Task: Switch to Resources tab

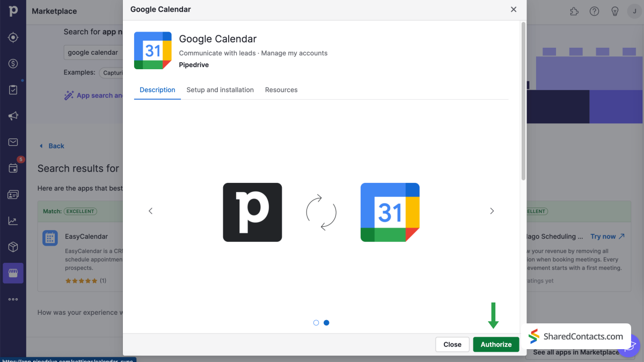Action: 281,90
